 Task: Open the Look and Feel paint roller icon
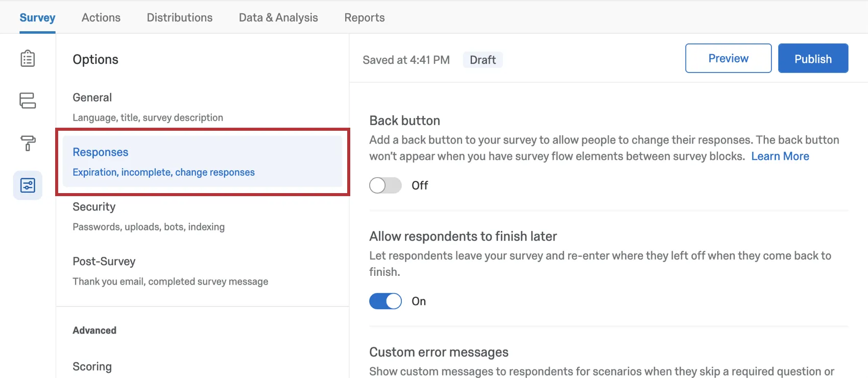[28, 143]
